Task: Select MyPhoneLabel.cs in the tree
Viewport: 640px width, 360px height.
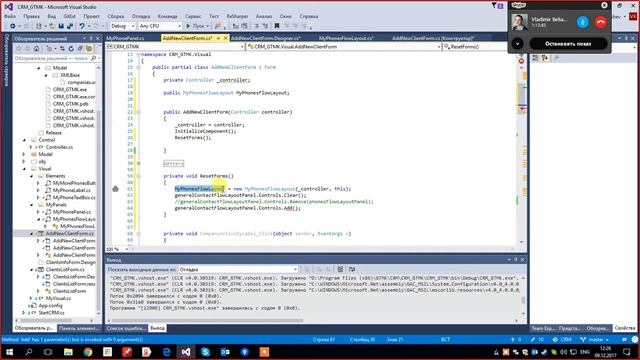Action: 72,190
